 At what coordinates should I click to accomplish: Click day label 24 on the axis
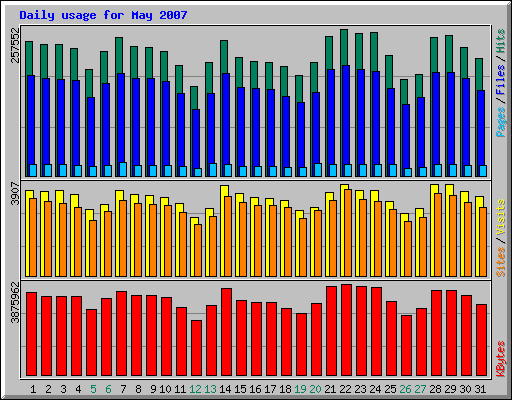375,389
